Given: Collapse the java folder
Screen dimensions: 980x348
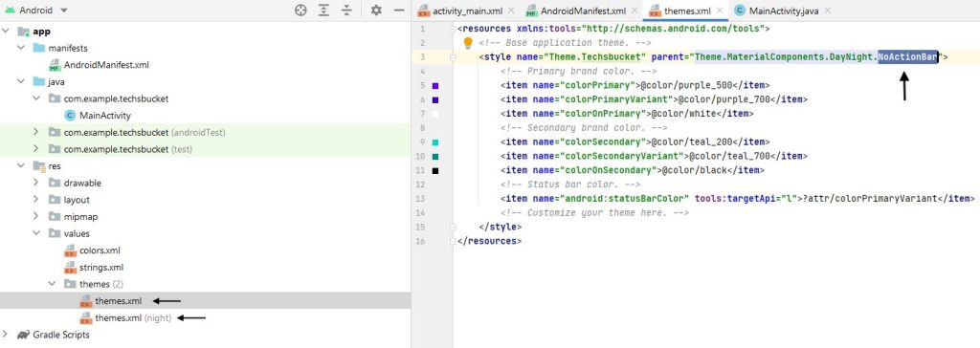Looking at the screenshot, I should (x=21, y=82).
